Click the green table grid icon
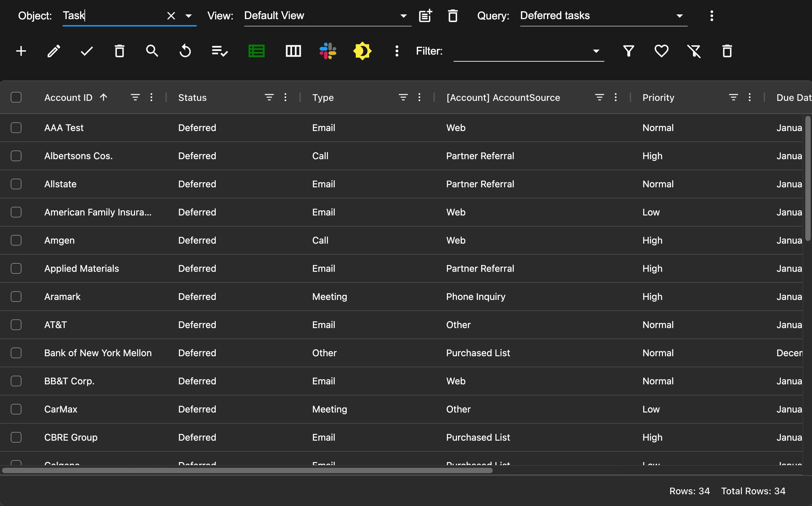 coord(257,51)
